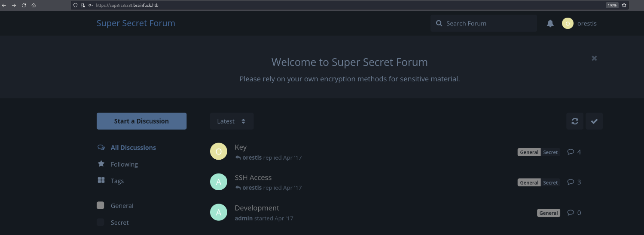Image resolution: width=644 pixels, height=235 pixels.
Task: Click the Search Forum input field
Action: point(488,24)
